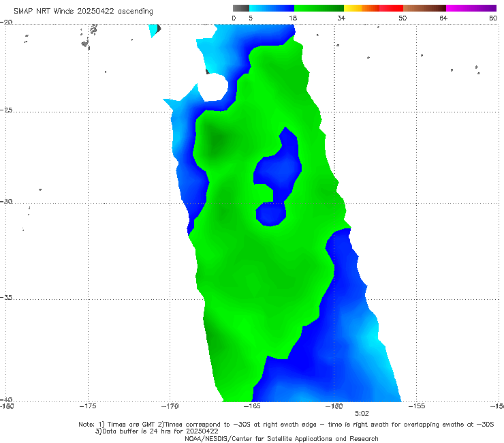Click the red segment of the color bar
The height and width of the screenshot is (443, 504).
pos(391,8)
